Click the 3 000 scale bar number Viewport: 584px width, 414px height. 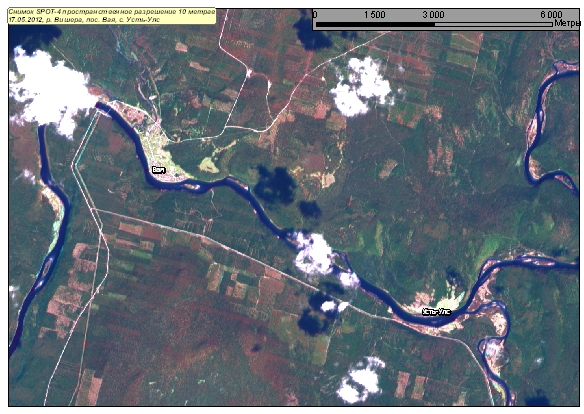pos(434,15)
